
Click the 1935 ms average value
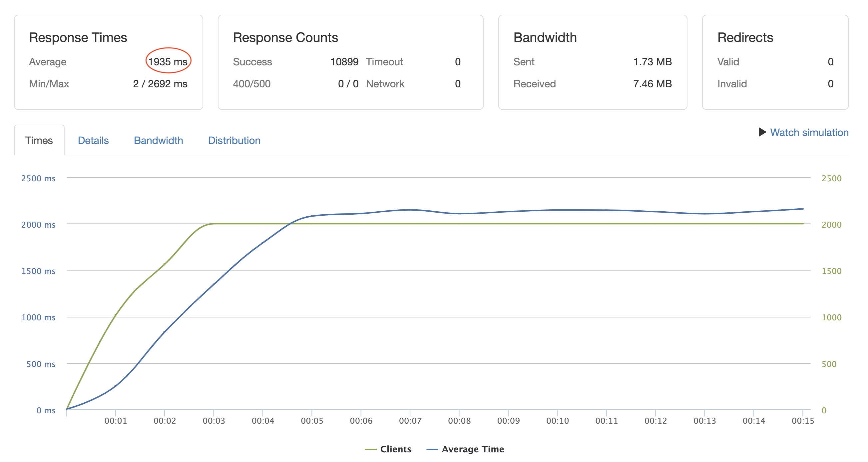(x=168, y=62)
